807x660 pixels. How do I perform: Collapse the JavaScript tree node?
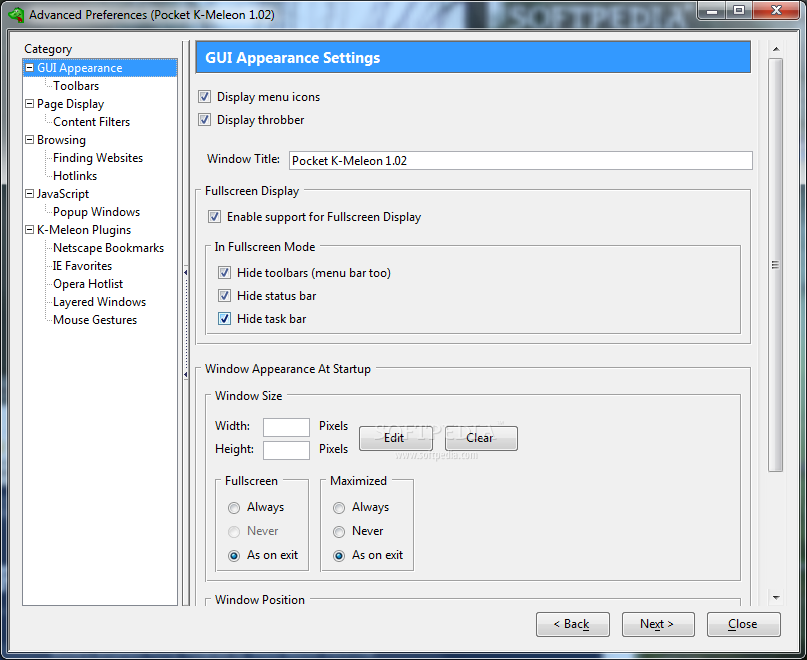[30, 194]
